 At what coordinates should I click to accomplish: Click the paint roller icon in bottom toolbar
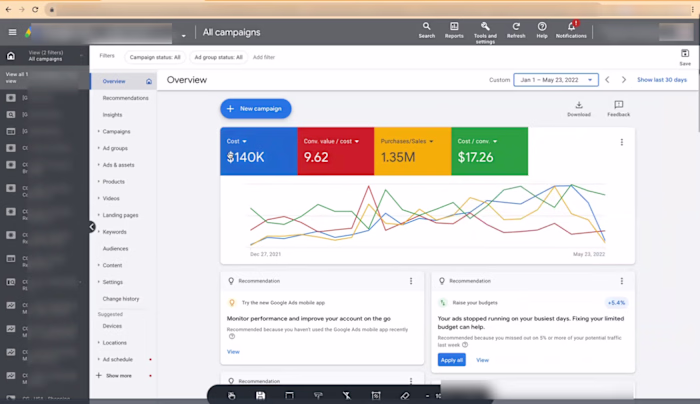pos(318,395)
